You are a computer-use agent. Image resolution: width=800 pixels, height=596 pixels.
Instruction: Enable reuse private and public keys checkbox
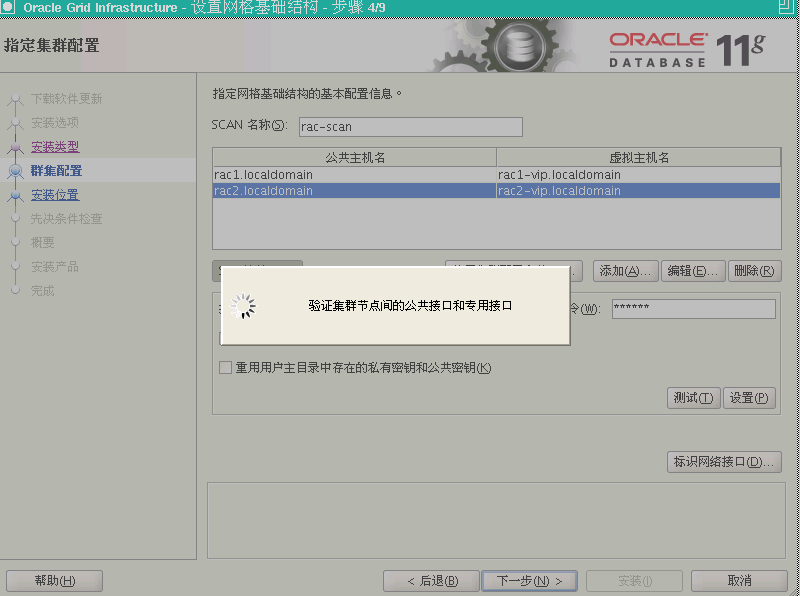coord(225,367)
